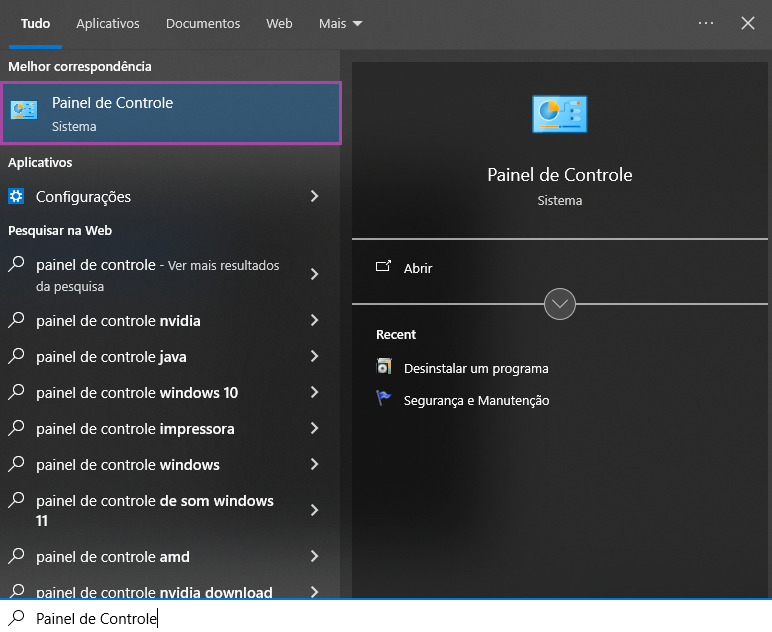The image size is (772, 632).
Task: Select web suggestion painel de controle windows
Action: tap(128, 465)
